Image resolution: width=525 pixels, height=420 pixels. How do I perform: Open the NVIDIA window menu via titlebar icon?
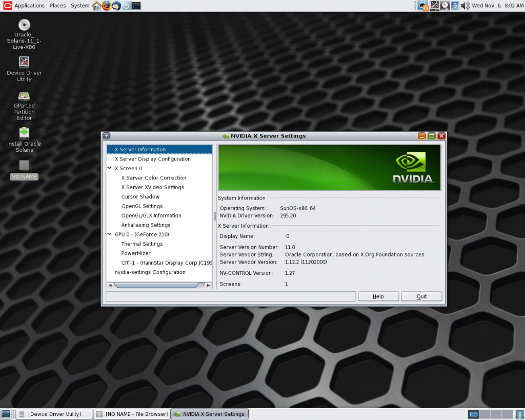[x=107, y=136]
